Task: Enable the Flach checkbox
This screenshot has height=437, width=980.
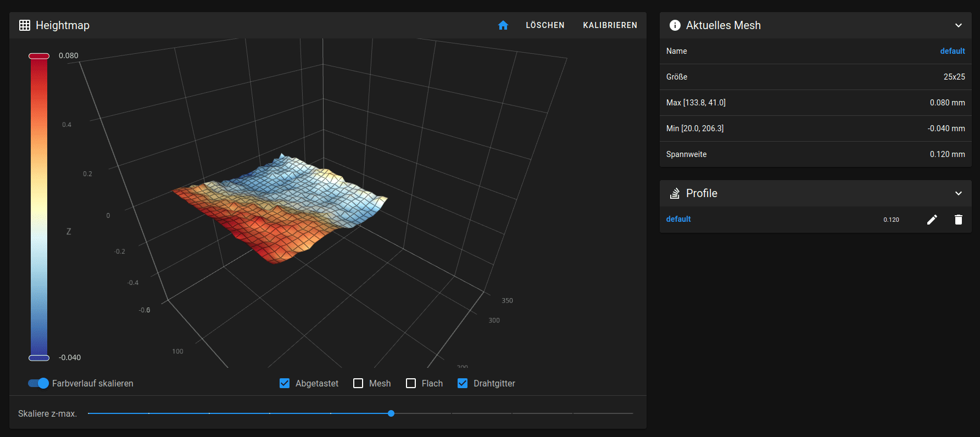Action: click(411, 383)
